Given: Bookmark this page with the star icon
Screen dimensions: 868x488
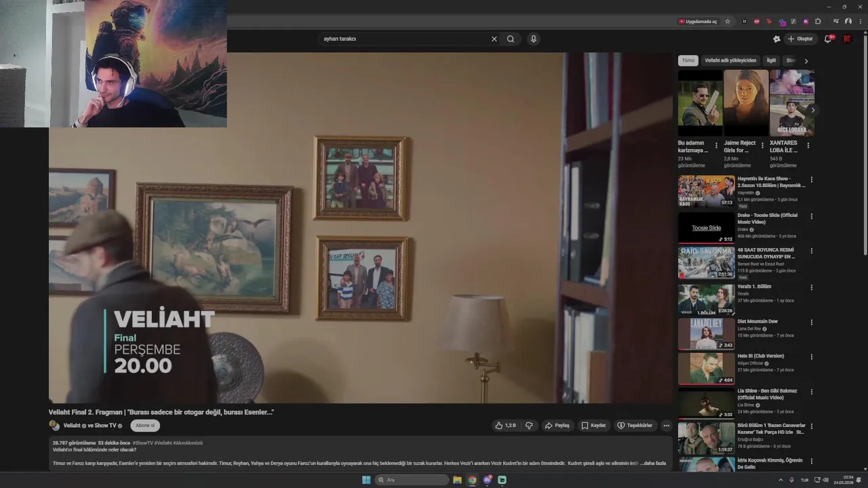Looking at the screenshot, I should pos(728,22).
